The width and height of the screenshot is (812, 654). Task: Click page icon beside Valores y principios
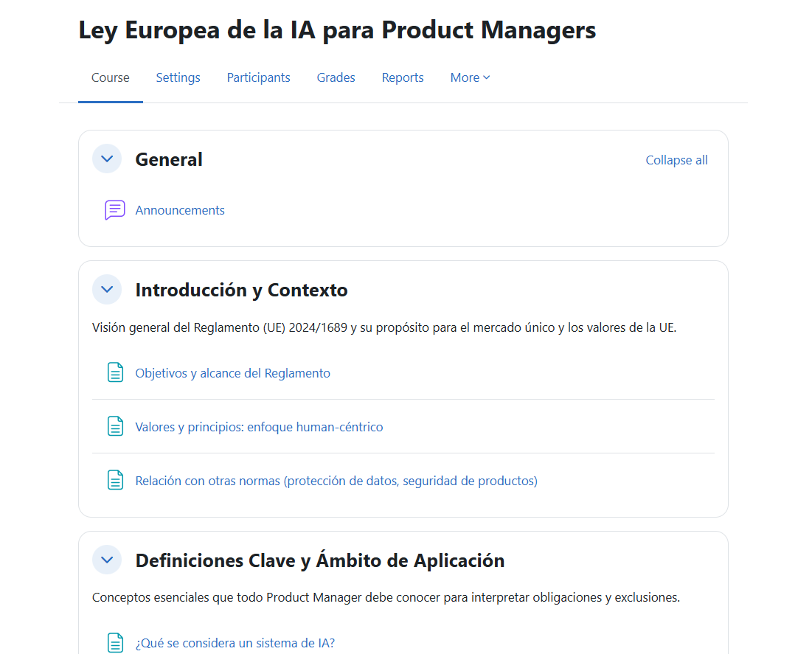115,426
